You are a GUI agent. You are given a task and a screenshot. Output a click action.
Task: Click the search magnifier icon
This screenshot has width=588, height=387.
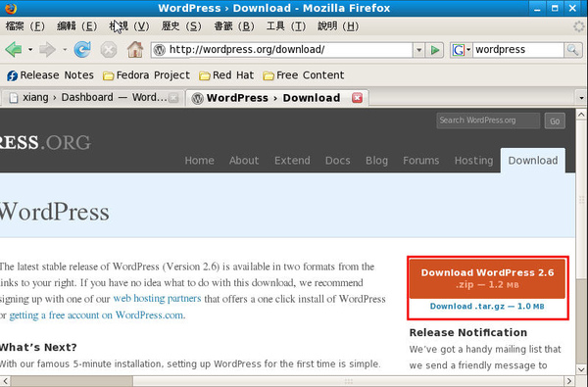coord(572,50)
